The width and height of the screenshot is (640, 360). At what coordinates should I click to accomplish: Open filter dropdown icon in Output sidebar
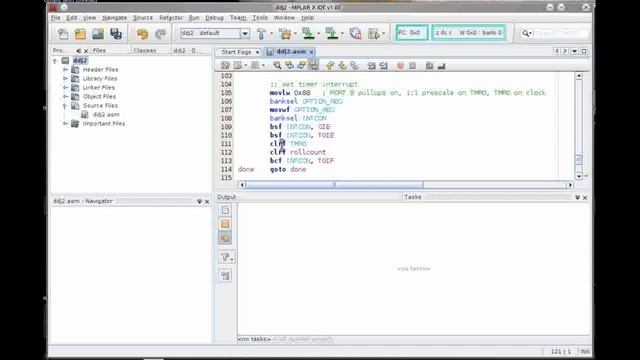(x=226, y=257)
